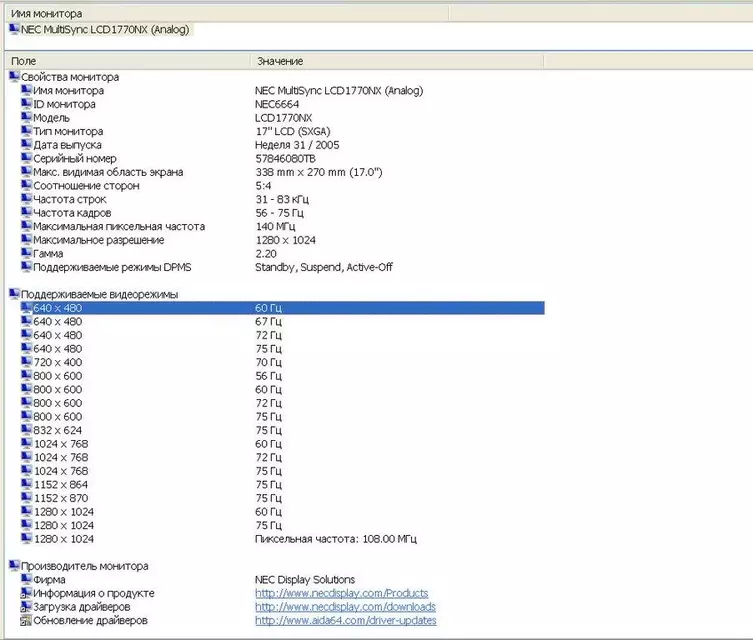
Task: Select the 1280 x 1024 60 Гц row
Action: click(x=282, y=511)
